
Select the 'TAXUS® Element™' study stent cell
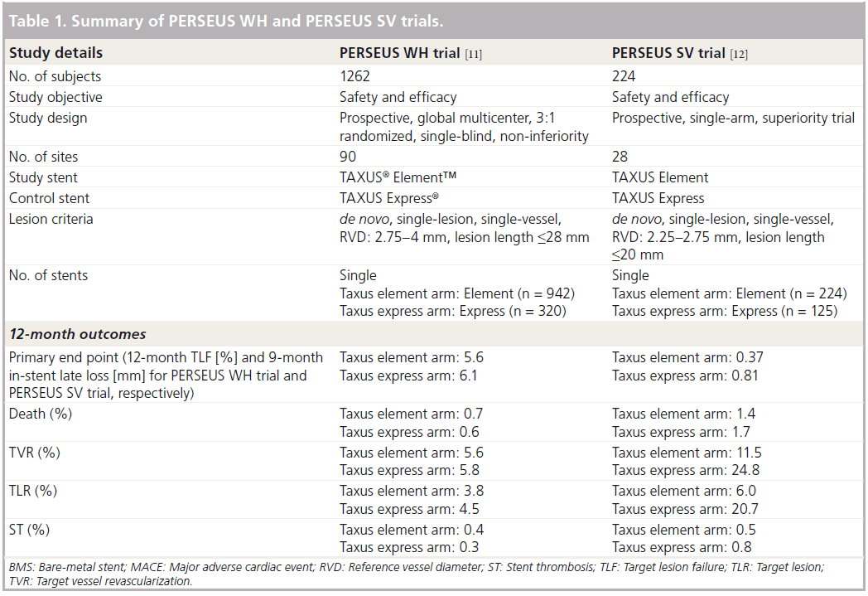[x=398, y=177]
